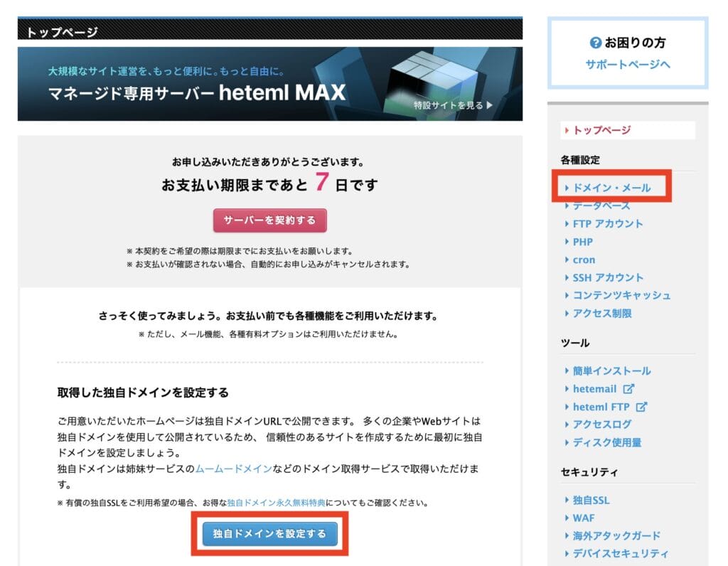Viewport: 728px width, 566px height.
Task: Click the heteml MAX banner image
Action: coord(269,84)
